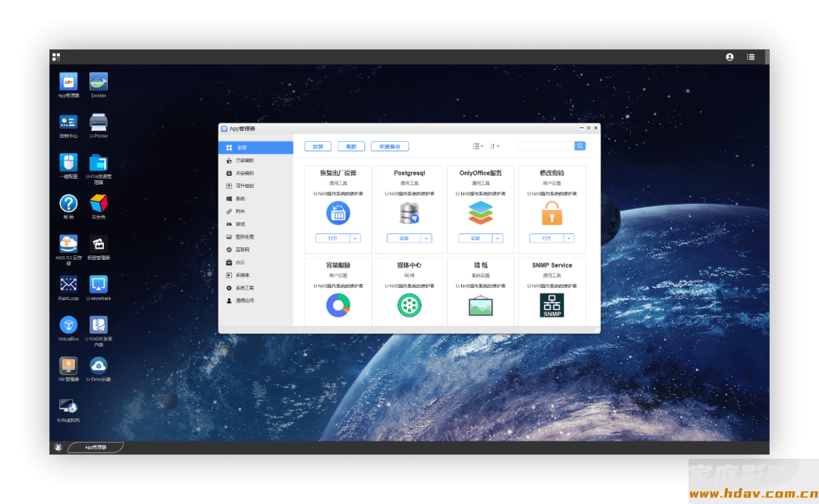
Task: Click the 刷新 (refresh) button
Action: [351, 146]
